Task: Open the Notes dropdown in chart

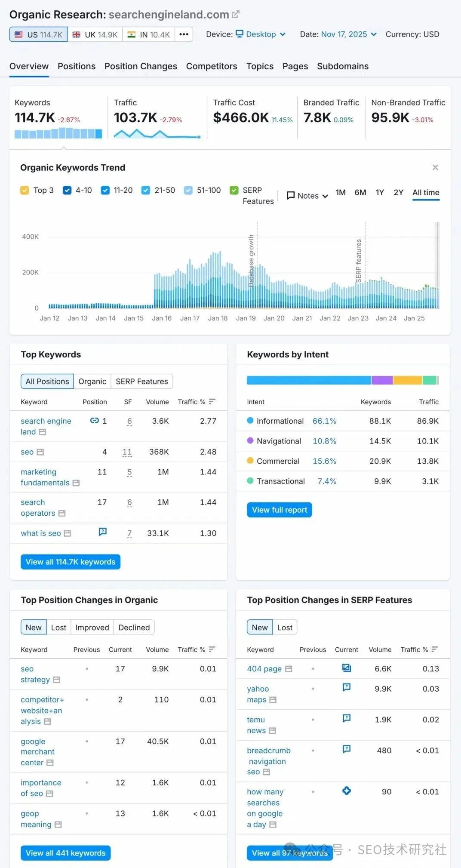Action: click(307, 196)
